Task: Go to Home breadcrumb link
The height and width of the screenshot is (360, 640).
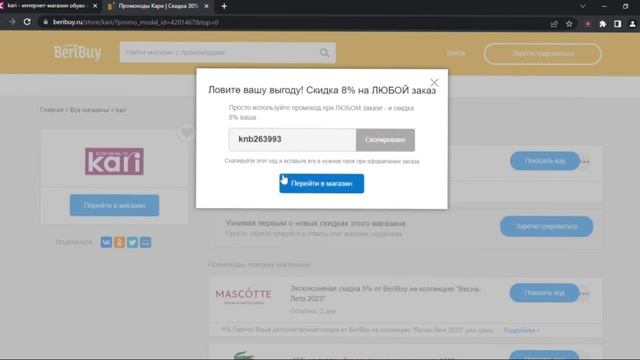Action: click(51, 110)
